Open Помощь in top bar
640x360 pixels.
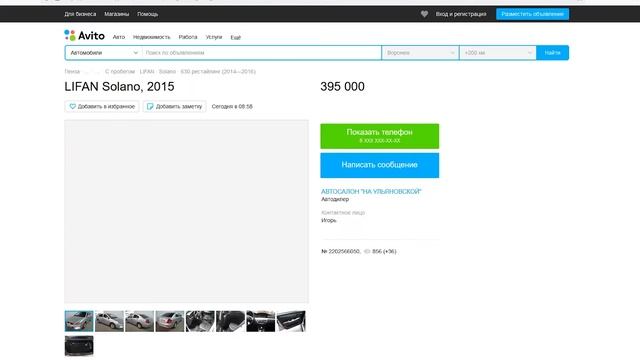pyautogui.click(x=148, y=14)
